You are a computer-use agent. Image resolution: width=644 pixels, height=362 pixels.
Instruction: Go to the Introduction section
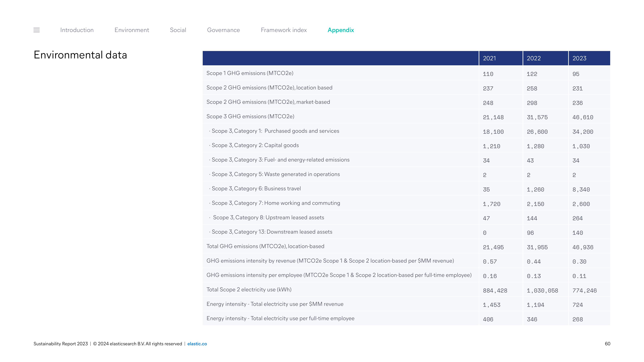pos(77,30)
